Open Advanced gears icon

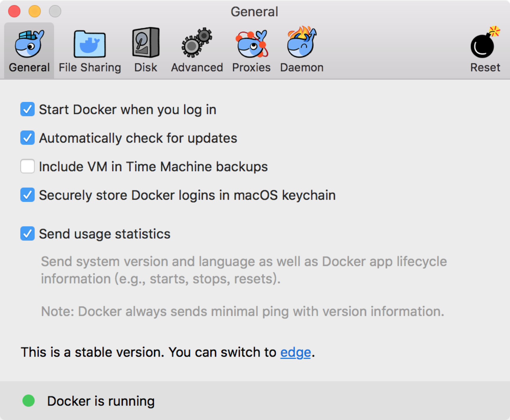coord(197,43)
